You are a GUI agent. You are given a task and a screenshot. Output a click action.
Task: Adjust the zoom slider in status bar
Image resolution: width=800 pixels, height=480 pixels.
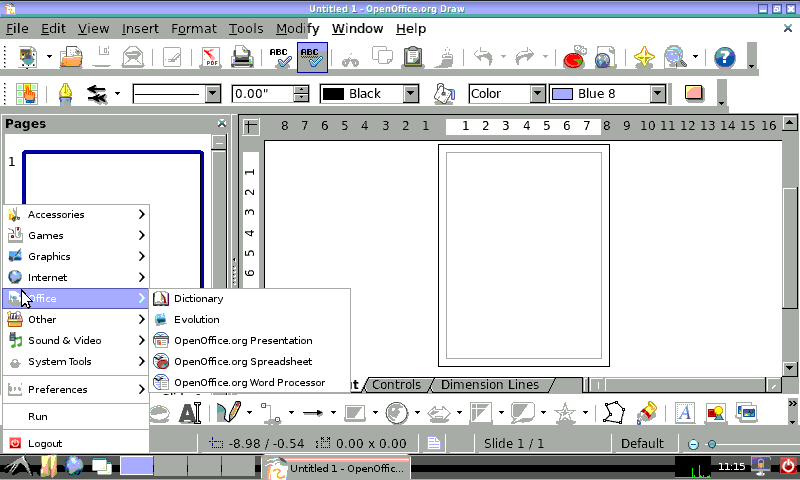[x=712, y=444]
